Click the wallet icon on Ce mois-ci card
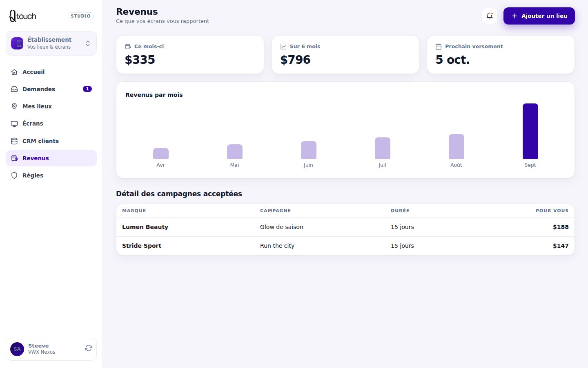This screenshot has height=368, width=588. [x=128, y=47]
